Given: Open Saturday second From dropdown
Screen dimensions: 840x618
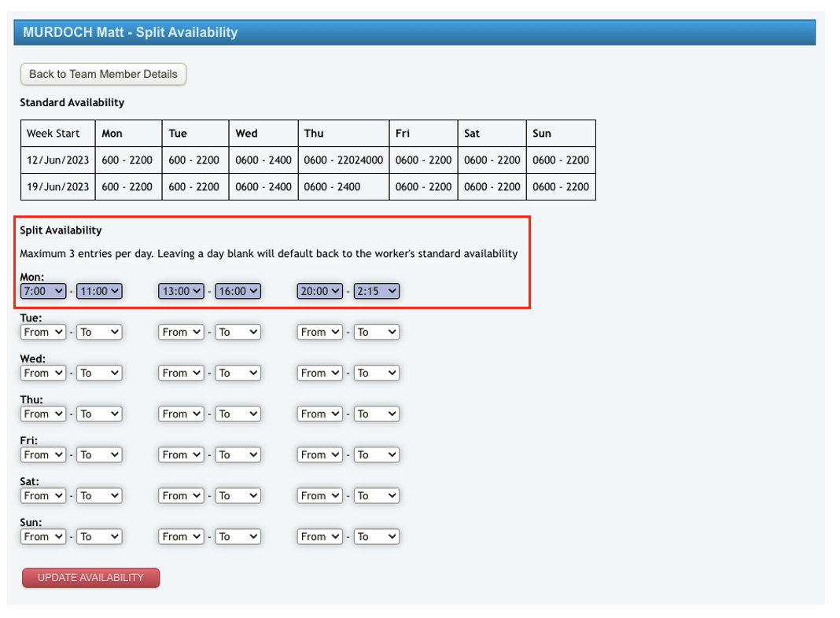Looking at the screenshot, I should click(x=181, y=496).
